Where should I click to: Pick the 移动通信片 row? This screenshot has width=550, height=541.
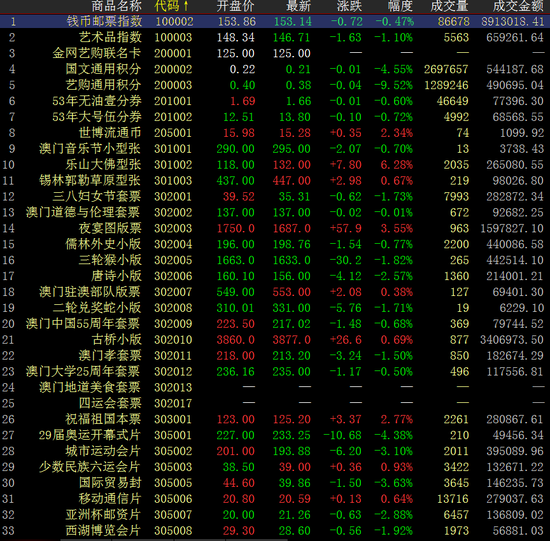click(x=275, y=499)
